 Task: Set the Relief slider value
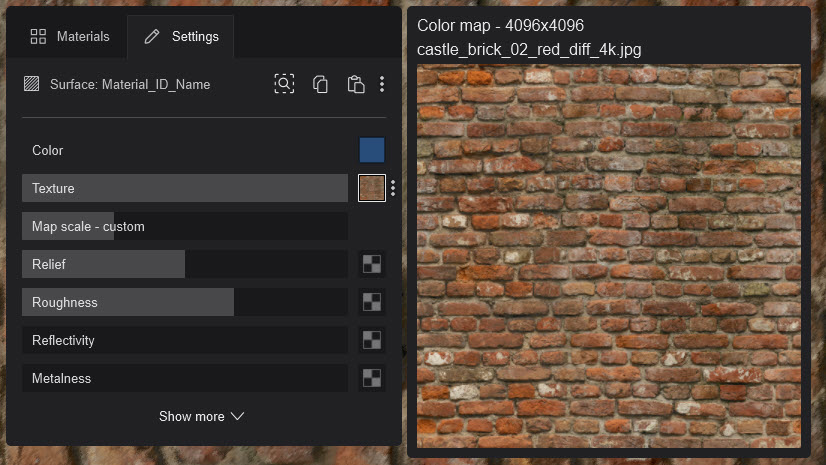click(185, 264)
